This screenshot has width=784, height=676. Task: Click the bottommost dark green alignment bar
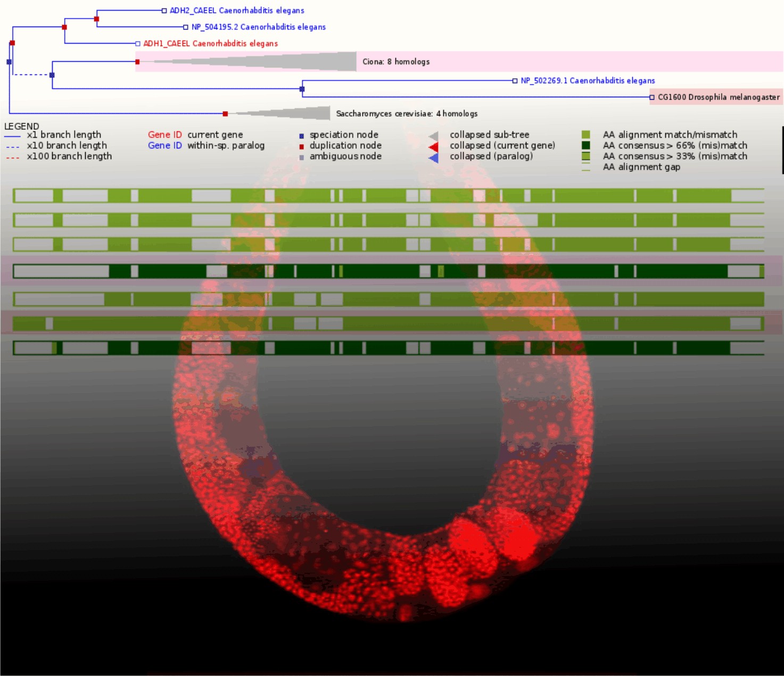(389, 348)
